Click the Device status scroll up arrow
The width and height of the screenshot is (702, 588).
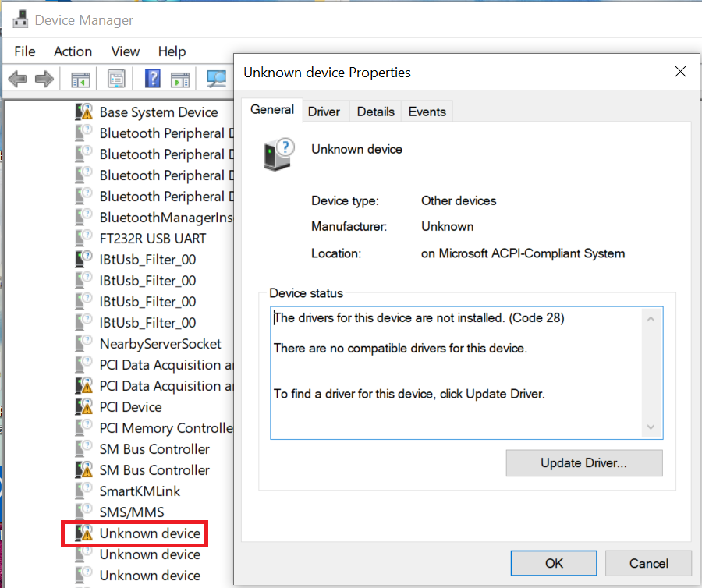651,319
